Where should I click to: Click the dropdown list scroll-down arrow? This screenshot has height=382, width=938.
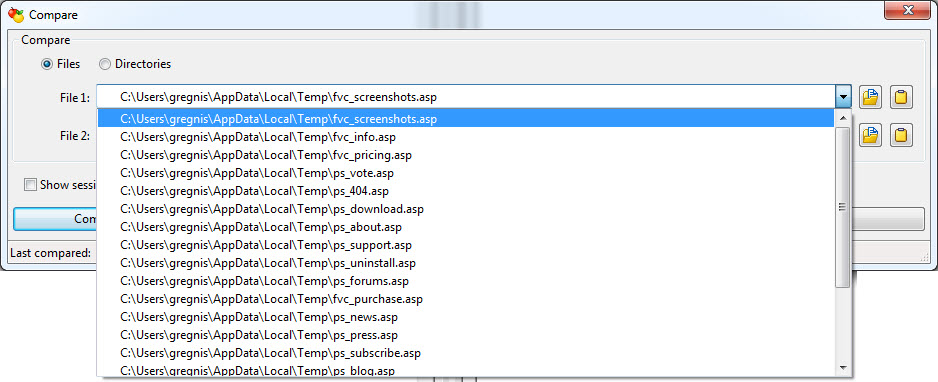click(x=843, y=368)
